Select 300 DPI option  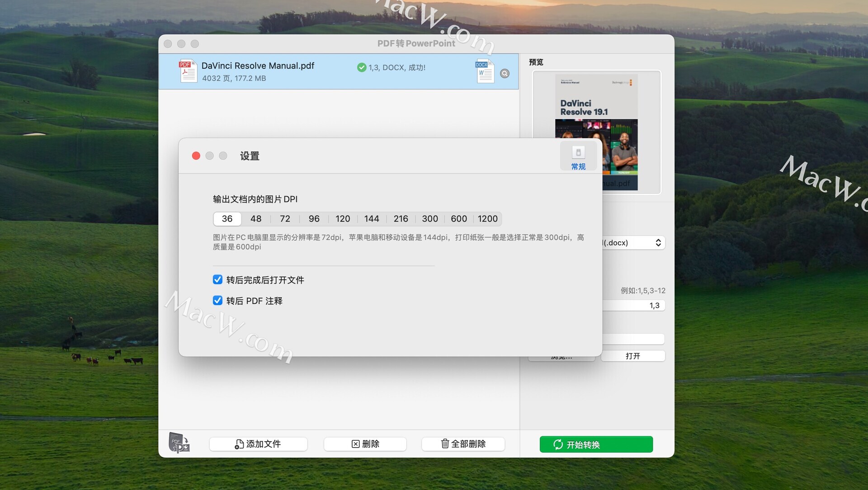point(430,219)
